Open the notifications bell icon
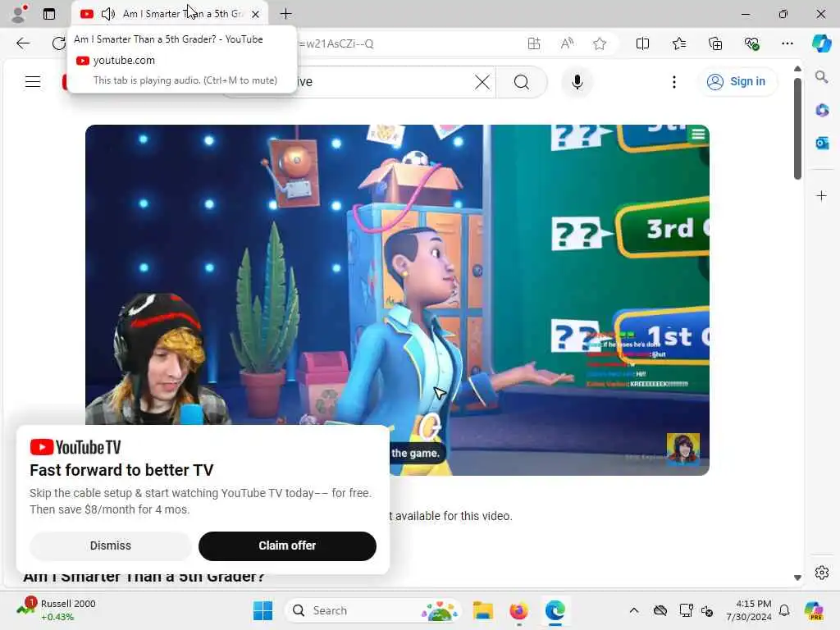840x630 pixels. point(784,610)
